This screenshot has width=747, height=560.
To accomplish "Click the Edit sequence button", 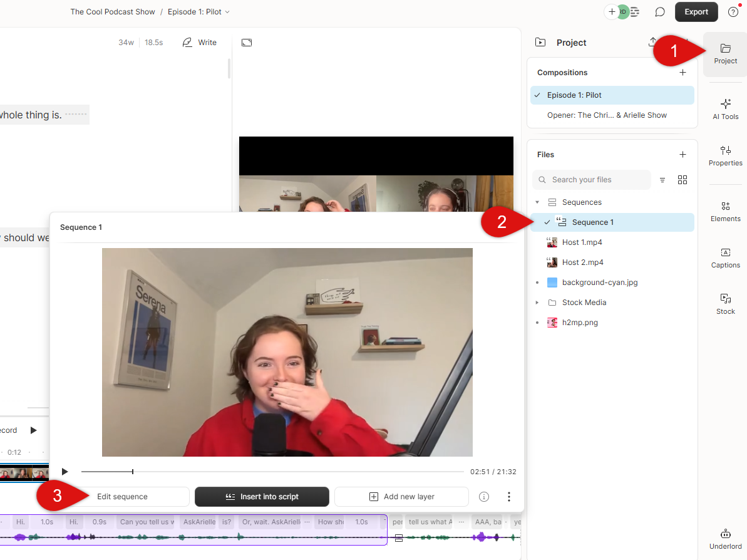I will (123, 496).
